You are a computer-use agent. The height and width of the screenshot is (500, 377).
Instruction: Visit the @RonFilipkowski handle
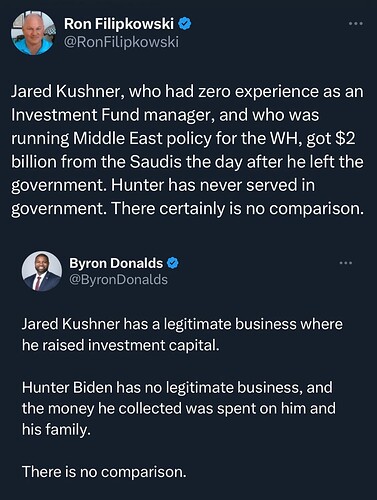coord(121,42)
